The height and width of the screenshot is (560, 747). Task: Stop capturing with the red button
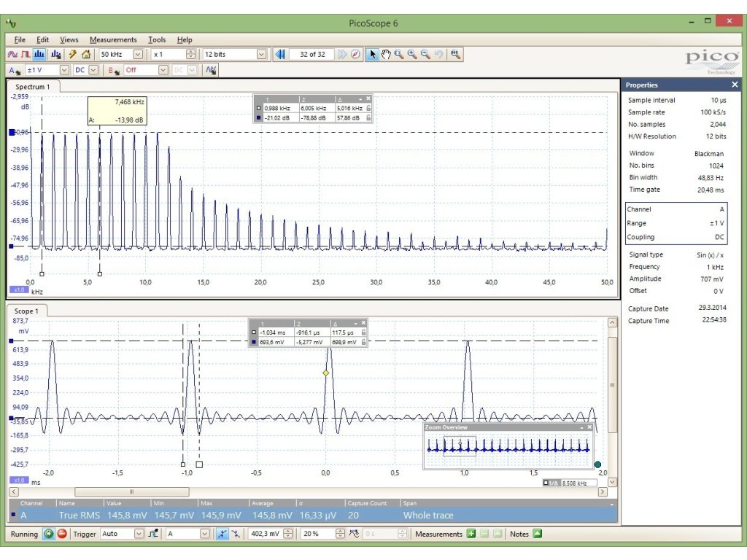pos(62,534)
